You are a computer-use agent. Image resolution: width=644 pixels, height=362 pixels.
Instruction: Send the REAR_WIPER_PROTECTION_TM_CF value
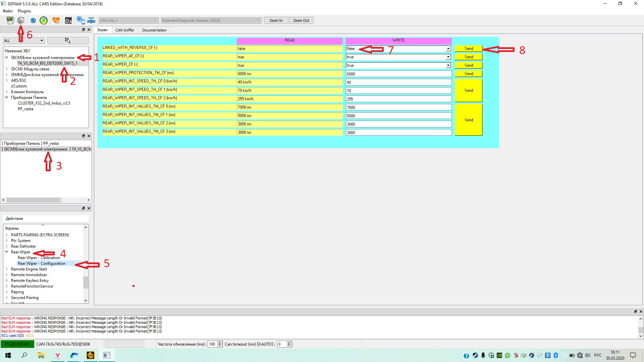469,74
